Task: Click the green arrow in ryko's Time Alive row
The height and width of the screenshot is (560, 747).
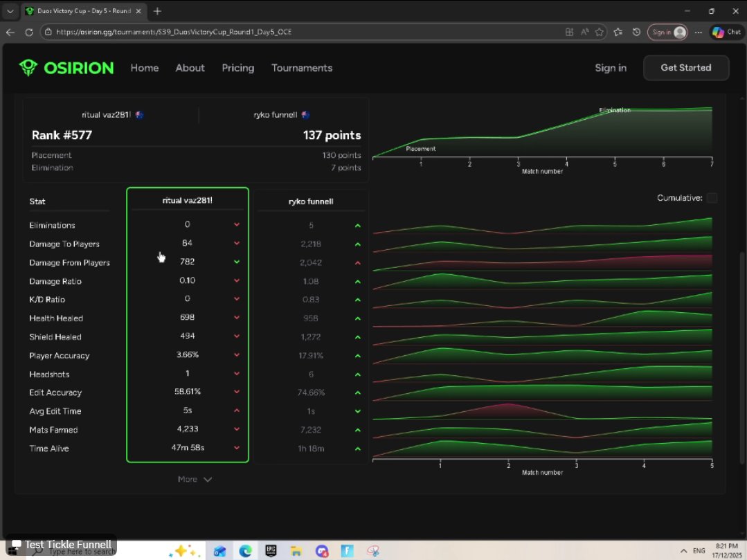Action: coord(358,449)
